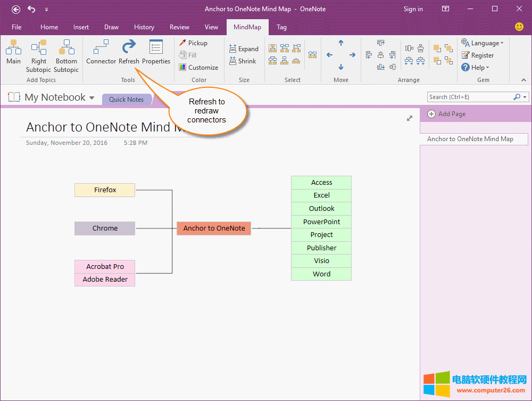532x401 pixels.
Task: Click the Move right arrow
Action: (x=352, y=55)
